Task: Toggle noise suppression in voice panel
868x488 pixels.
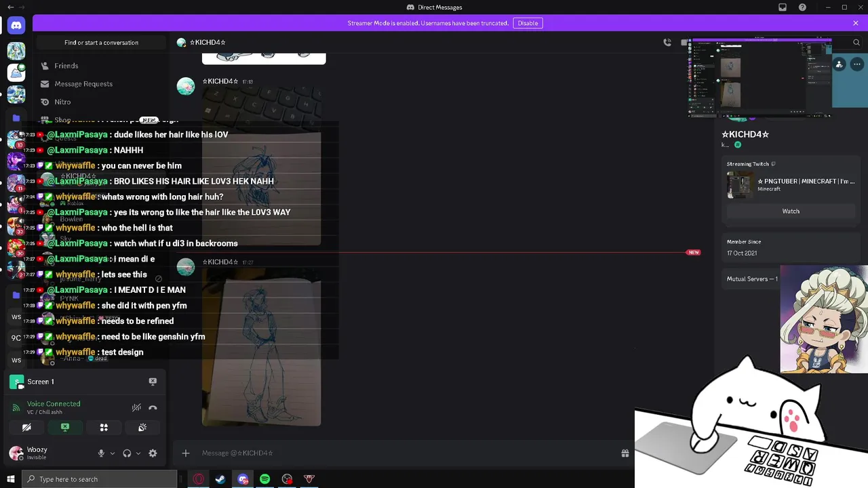Action: tap(136, 407)
